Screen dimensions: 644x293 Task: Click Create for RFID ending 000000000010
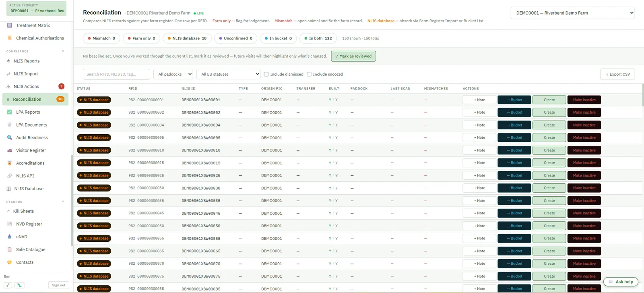click(549, 150)
